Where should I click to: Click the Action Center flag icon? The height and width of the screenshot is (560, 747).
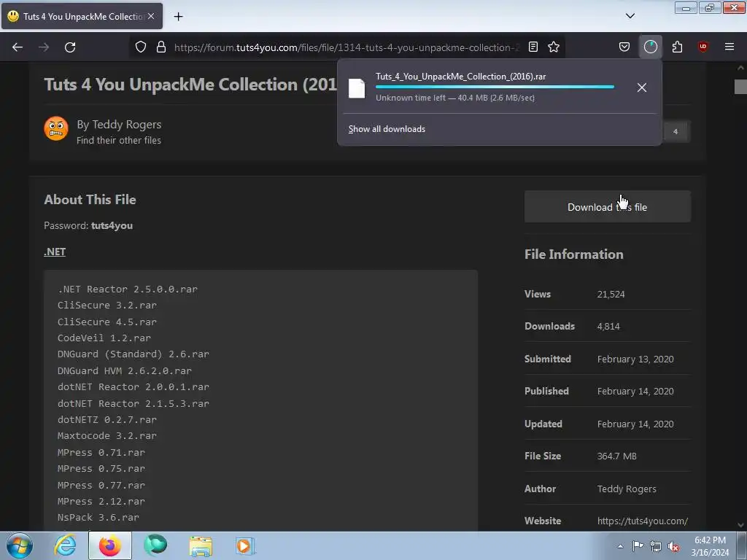pyautogui.click(x=638, y=546)
